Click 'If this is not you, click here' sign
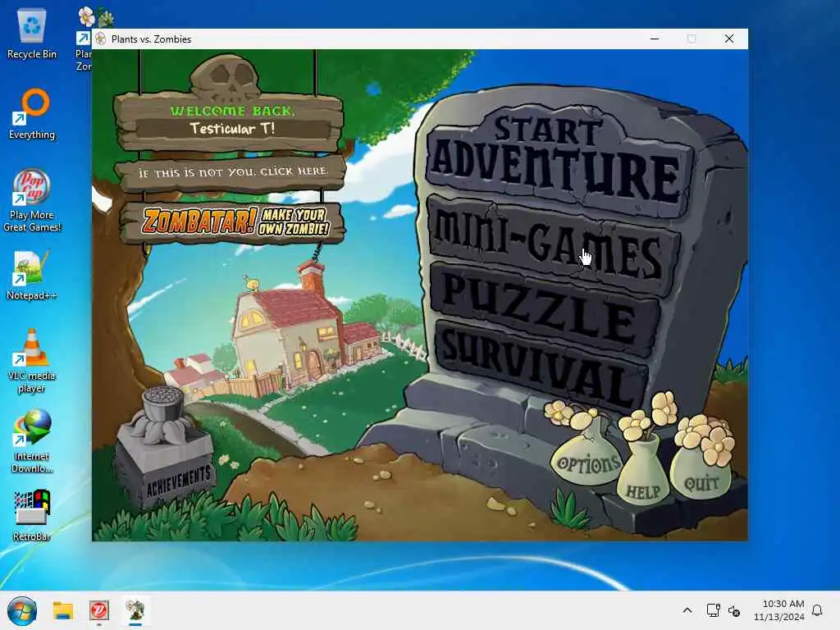This screenshot has height=630, width=840. tap(231, 172)
